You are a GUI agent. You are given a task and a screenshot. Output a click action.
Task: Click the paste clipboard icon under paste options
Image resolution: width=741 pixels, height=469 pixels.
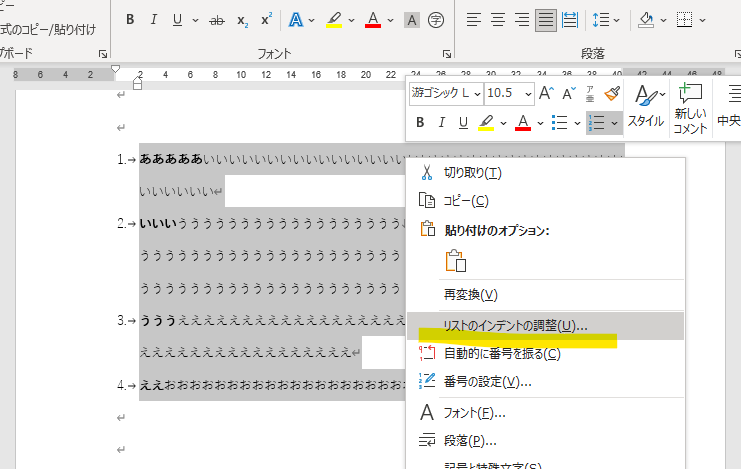click(456, 261)
